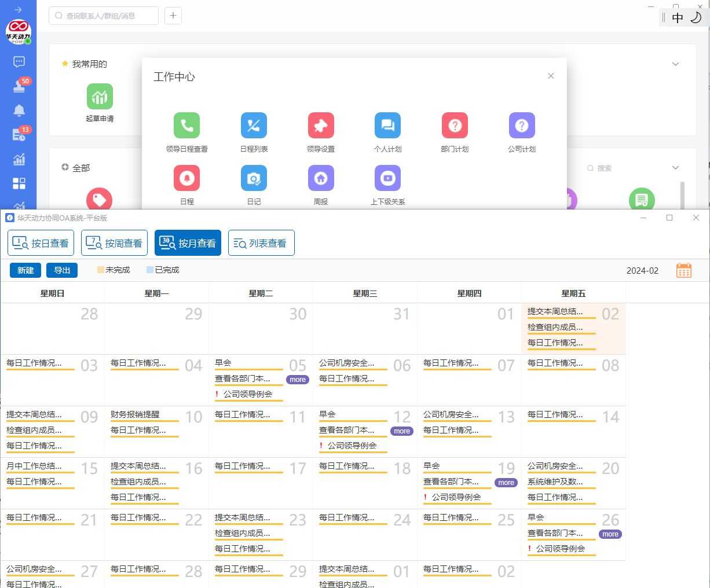Click the 领导设置 icon
The width and height of the screenshot is (710, 588).
tap(321, 126)
